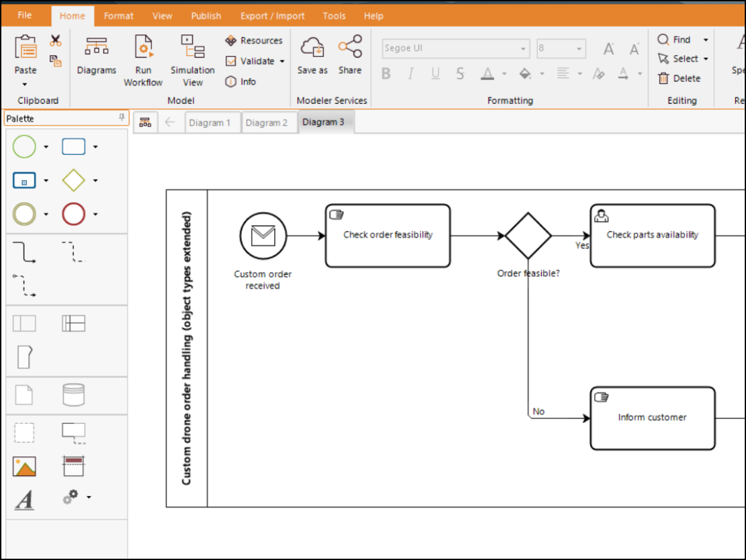Screen dimensions: 746x560
Task: Open Simulation View
Action: pos(193,46)
